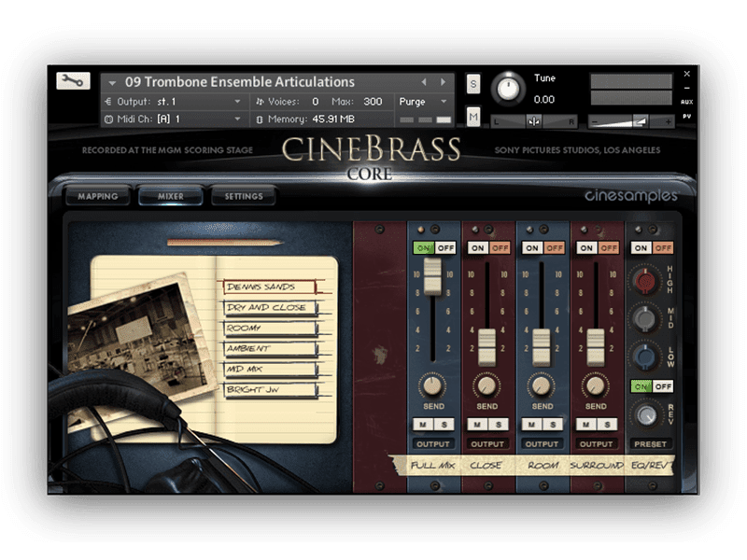Solo the Full Mix channel

(x=444, y=425)
